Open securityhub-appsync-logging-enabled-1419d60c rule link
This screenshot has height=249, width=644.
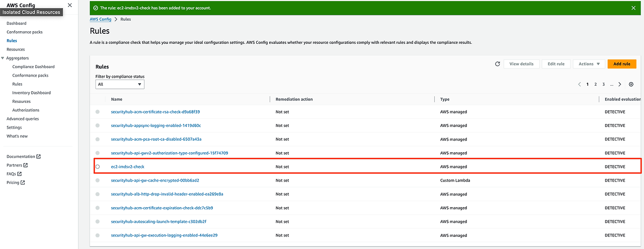(x=156, y=126)
